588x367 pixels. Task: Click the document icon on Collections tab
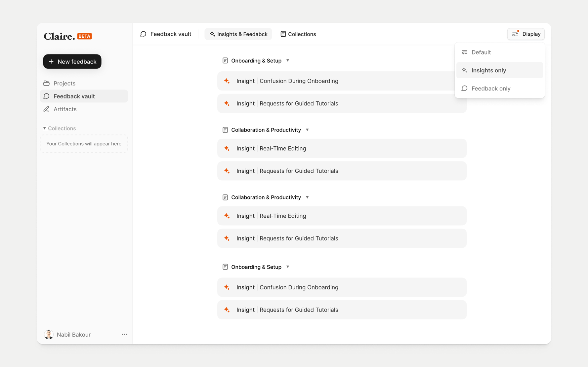point(283,34)
